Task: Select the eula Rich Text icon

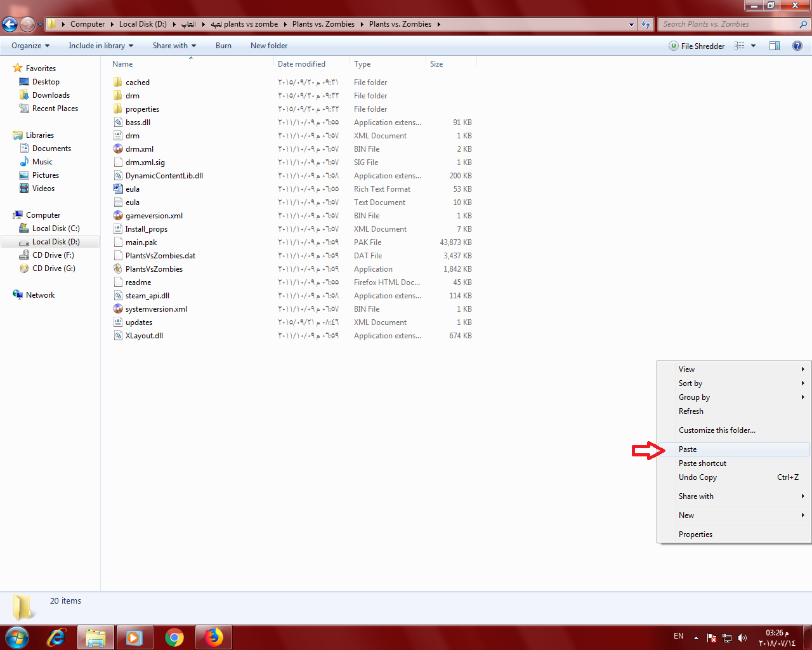Action: pyautogui.click(x=118, y=189)
